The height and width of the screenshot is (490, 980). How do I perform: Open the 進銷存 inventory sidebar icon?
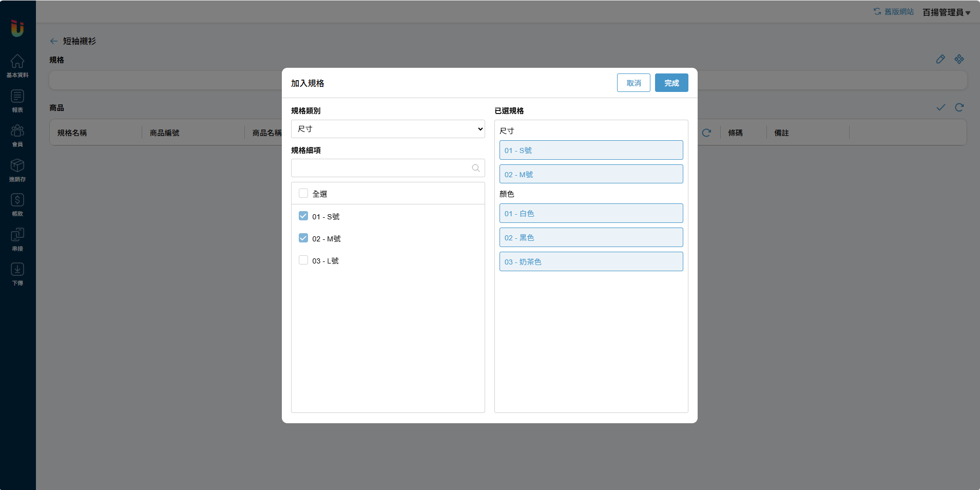17,170
